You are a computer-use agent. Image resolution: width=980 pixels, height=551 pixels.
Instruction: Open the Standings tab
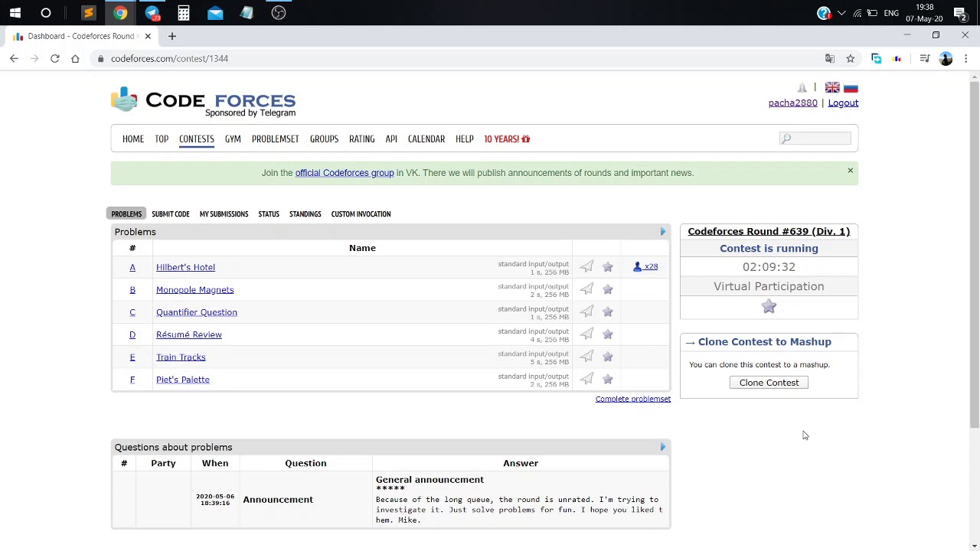click(x=305, y=214)
